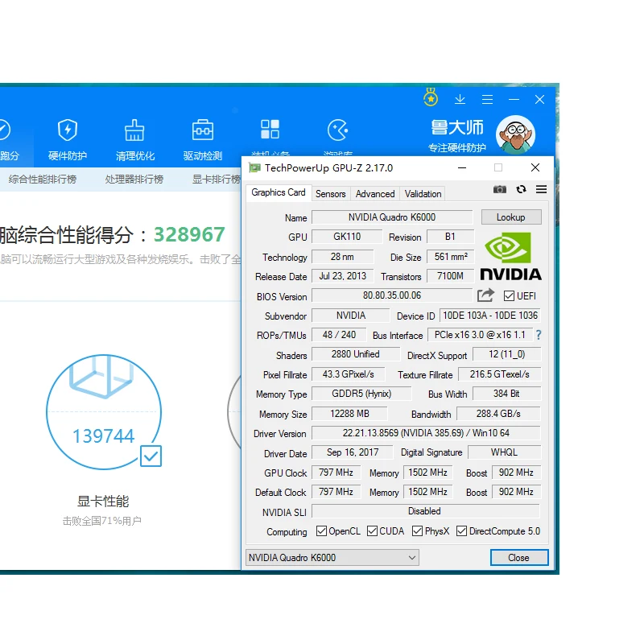Click the Bus Interface question mark icon
The height and width of the screenshot is (644, 644).
coord(539,335)
